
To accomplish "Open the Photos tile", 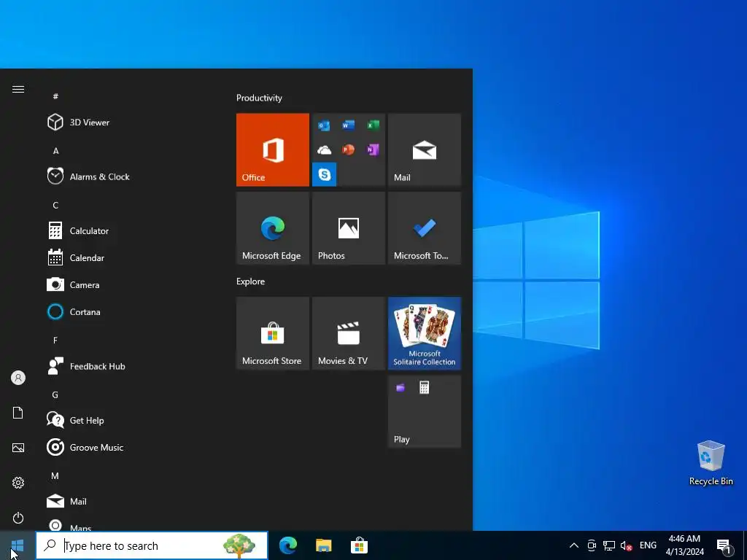I will [x=349, y=228].
